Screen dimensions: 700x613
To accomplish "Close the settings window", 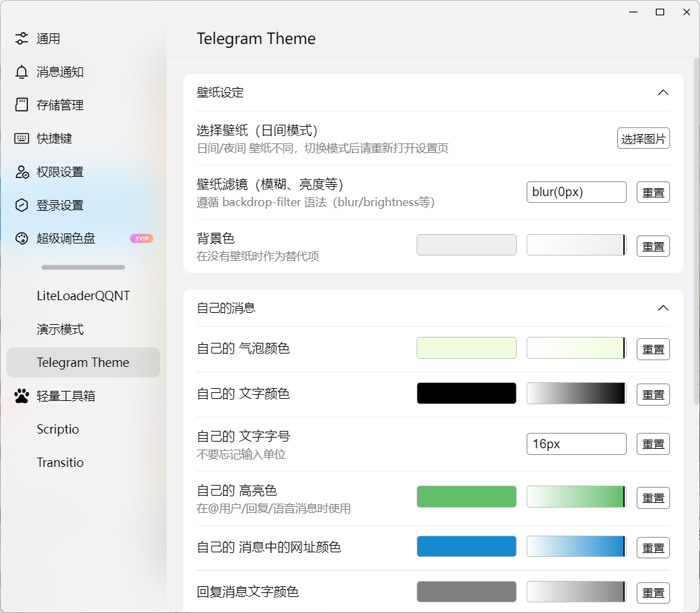I will coord(687,12).
